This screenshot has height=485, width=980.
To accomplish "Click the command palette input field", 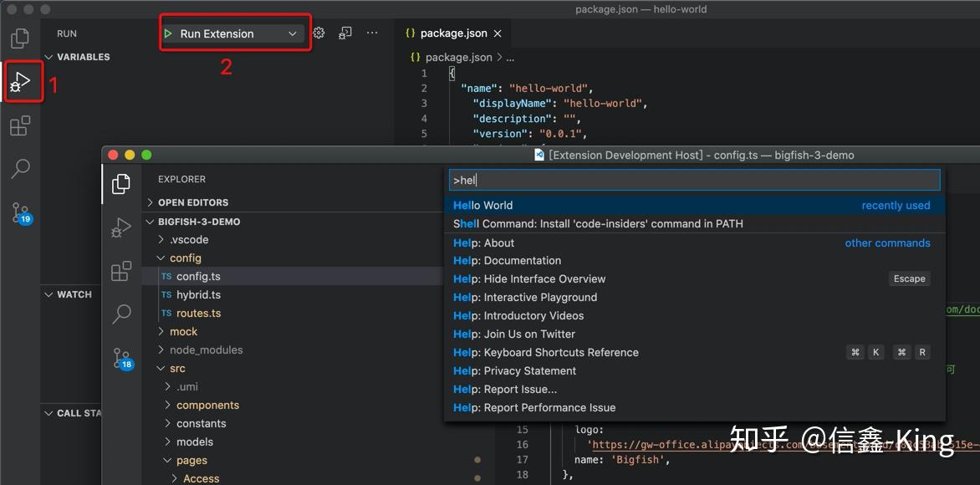I will (694, 179).
